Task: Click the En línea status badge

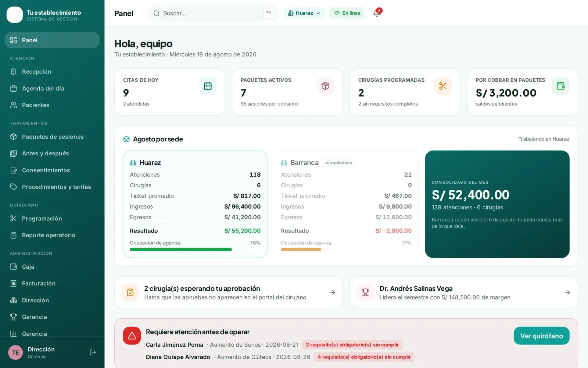Action: (347, 13)
